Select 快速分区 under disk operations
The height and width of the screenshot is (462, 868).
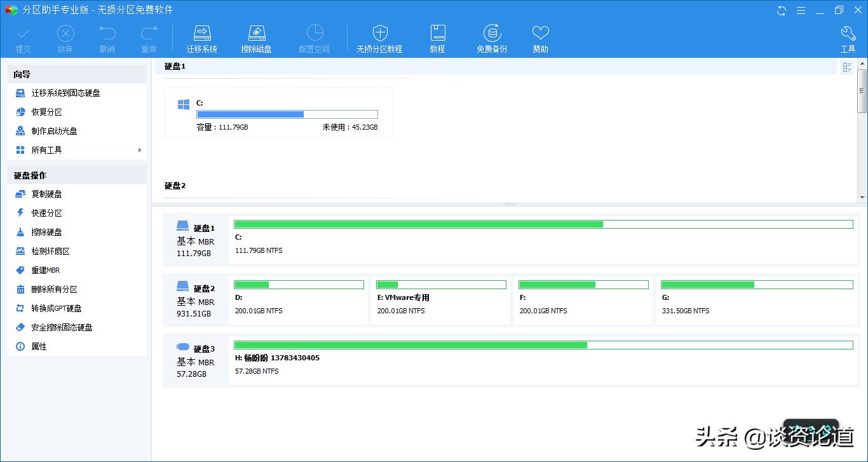pos(47,213)
